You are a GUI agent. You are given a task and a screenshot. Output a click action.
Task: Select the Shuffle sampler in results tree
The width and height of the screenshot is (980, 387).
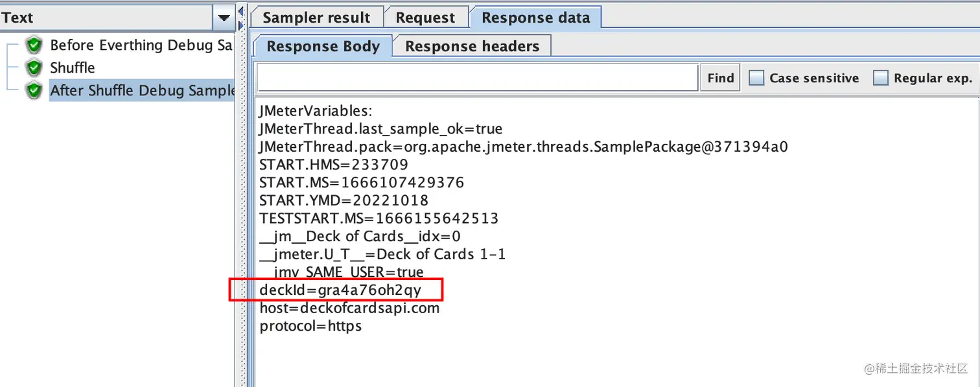73,67
